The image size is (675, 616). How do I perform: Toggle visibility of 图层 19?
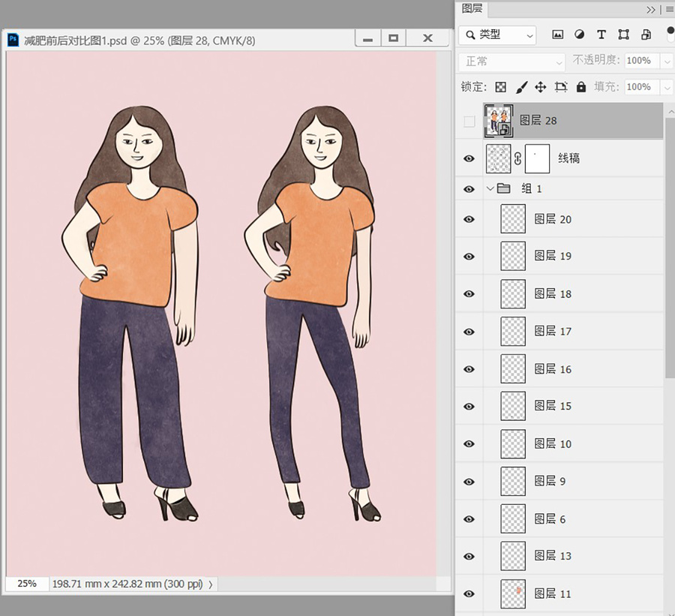[469, 257]
